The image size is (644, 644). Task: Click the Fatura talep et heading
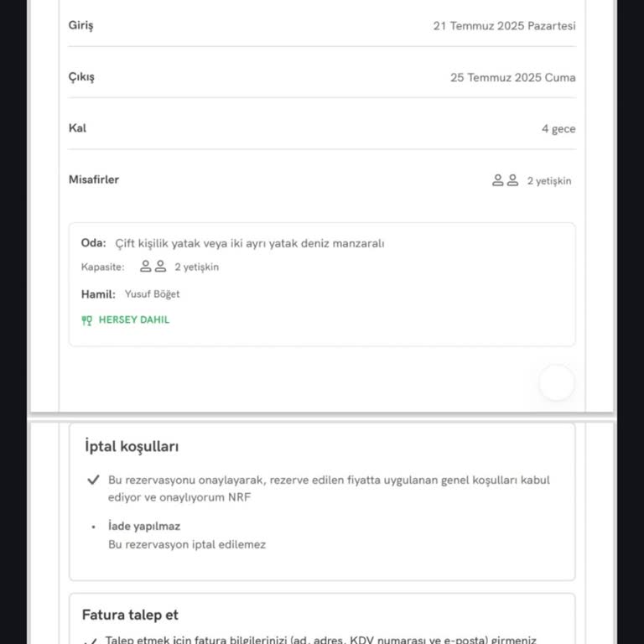130,615
